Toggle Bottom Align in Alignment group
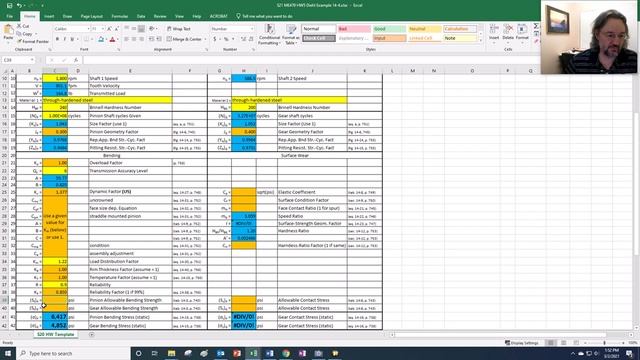The height and width of the screenshot is (360, 640). tap(141, 29)
